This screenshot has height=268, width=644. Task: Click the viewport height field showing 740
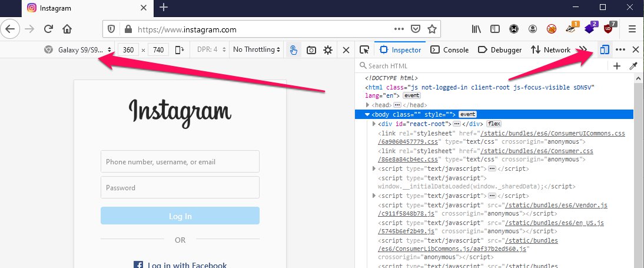tap(158, 49)
